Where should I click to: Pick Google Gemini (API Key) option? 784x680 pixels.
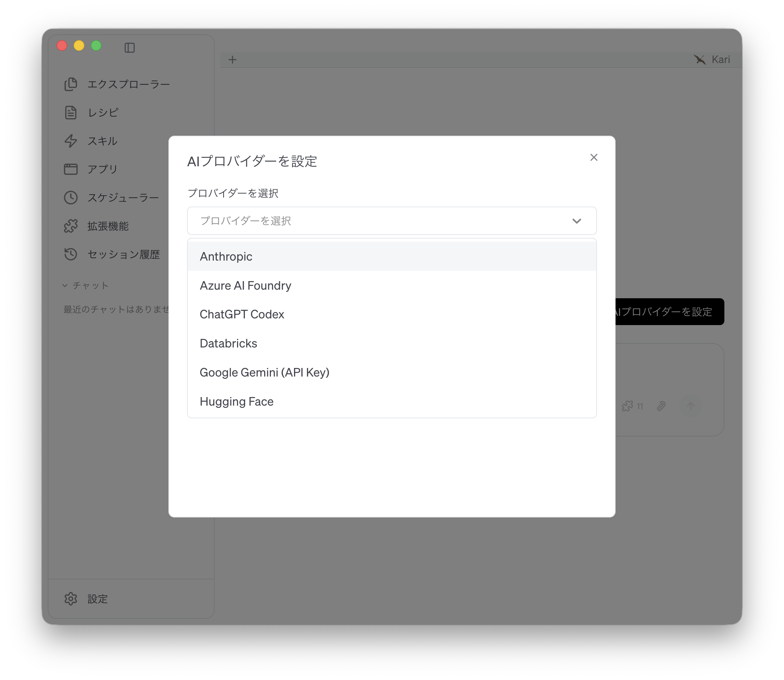(392, 372)
